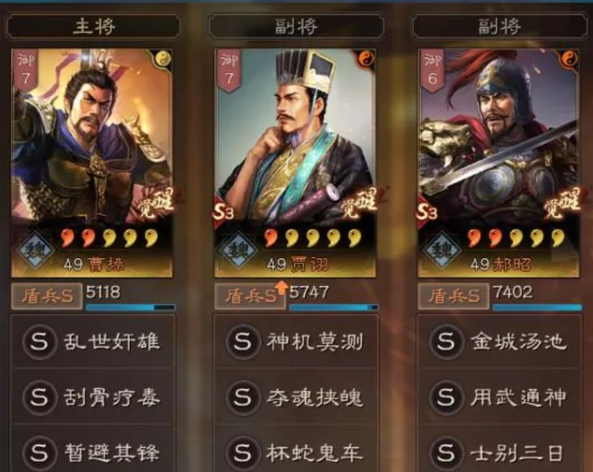Tap the yin-yang icon on 贾诩's card
Screen dimensions: 593x472
pos(366,59)
